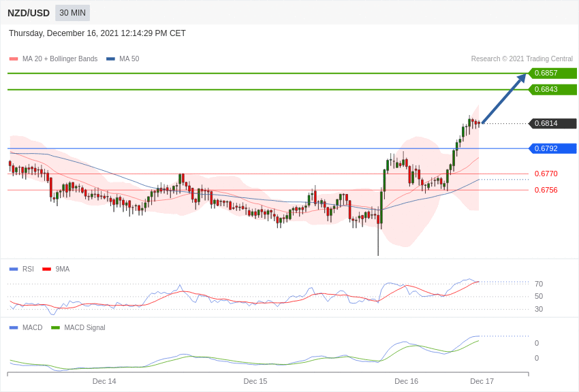Click the 0.6857 green resistance label
The height and width of the screenshot is (392, 579).
pos(552,73)
